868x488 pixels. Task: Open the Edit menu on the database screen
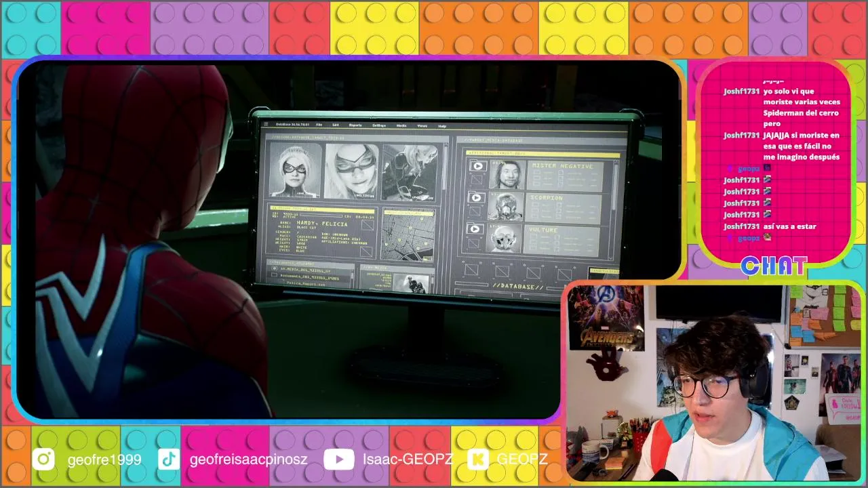tap(336, 125)
